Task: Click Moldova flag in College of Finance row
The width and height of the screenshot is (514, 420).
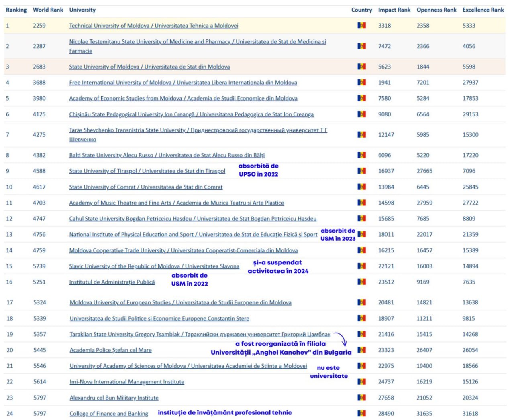Action: click(x=362, y=414)
